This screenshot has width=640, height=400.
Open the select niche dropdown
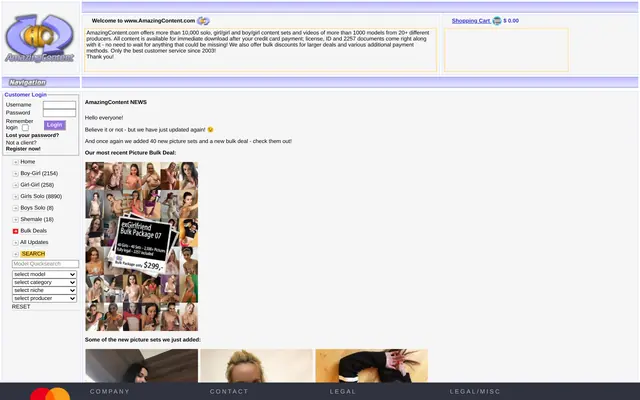click(44, 290)
